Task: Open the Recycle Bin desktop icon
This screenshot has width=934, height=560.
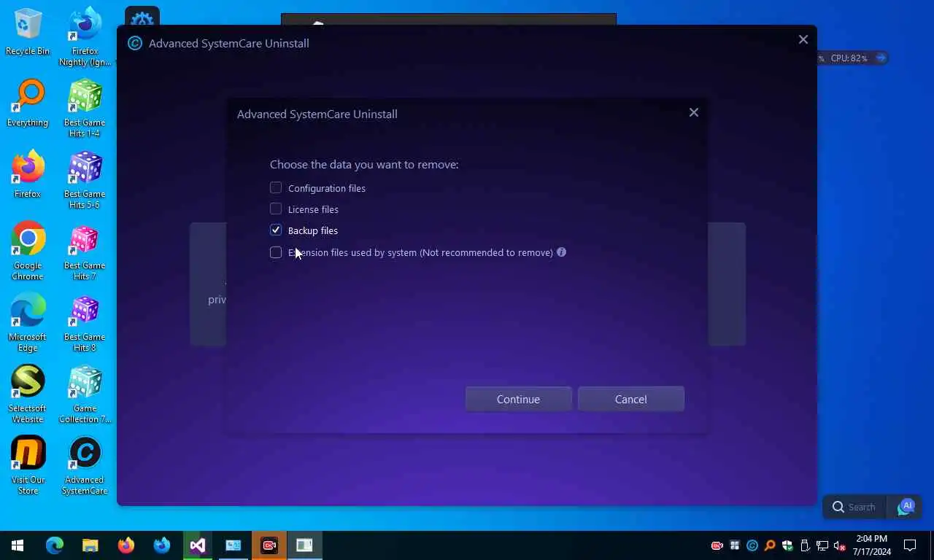Action: click(28, 32)
